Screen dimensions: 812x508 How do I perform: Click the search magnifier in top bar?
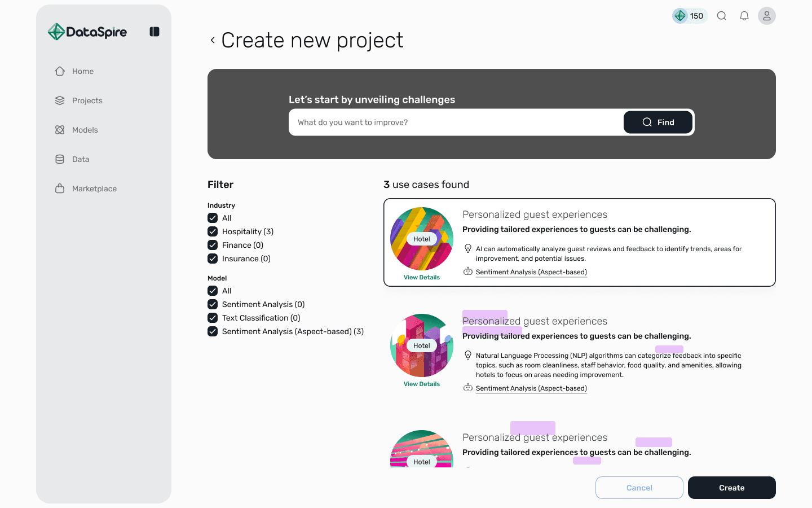(722, 16)
